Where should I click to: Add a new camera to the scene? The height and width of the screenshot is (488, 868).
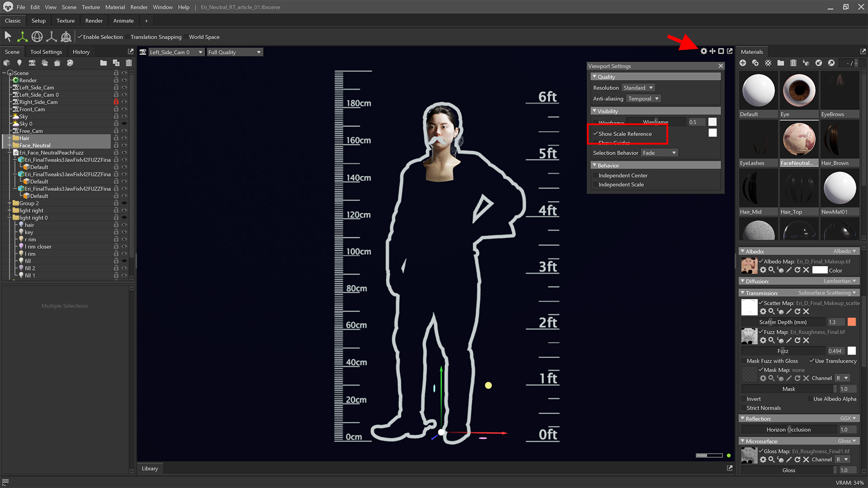(x=32, y=63)
